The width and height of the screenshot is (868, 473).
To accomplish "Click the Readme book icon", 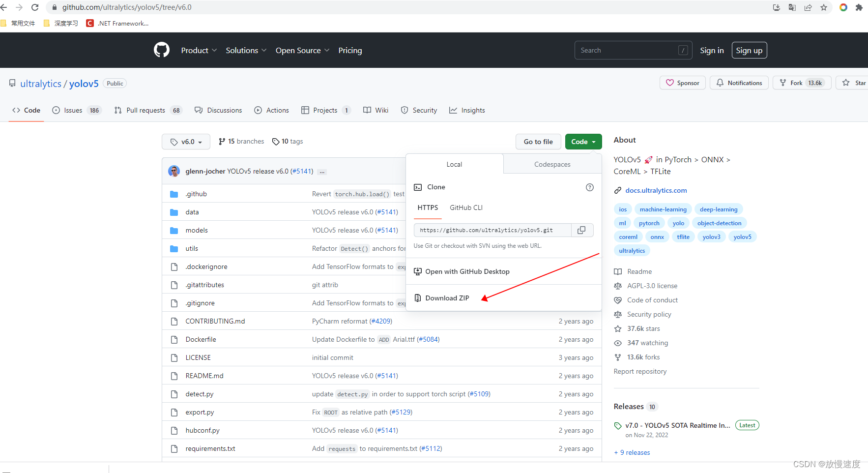I will pos(618,272).
